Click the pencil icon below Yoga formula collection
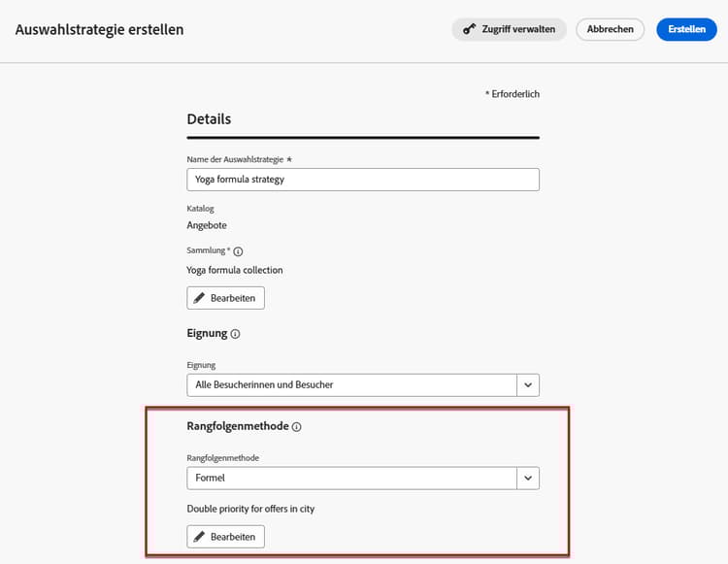 200,298
